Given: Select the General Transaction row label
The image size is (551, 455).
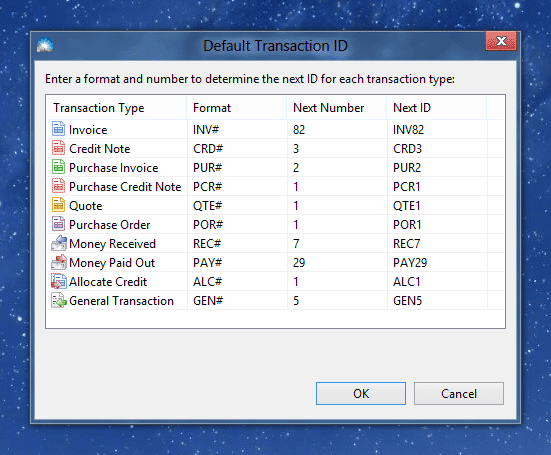Looking at the screenshot, I should click(121, 300).
